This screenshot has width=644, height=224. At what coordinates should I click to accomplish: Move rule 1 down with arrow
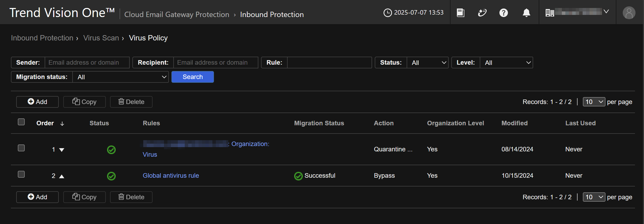coord(62,150)
